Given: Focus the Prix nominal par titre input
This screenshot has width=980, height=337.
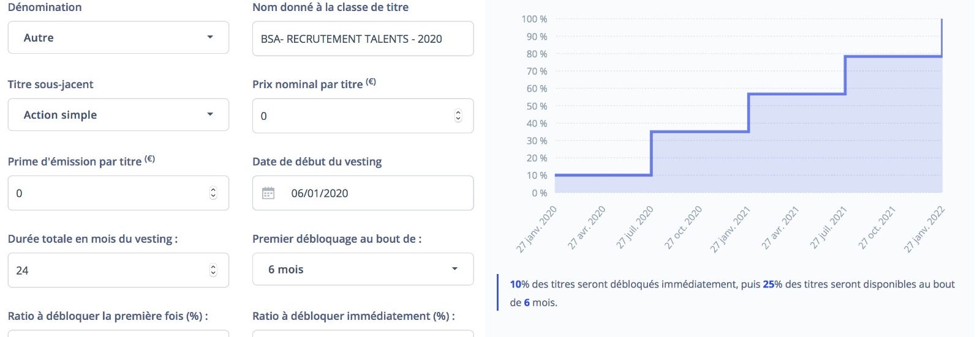Looking at the screenshot, I should click(363, 116).
